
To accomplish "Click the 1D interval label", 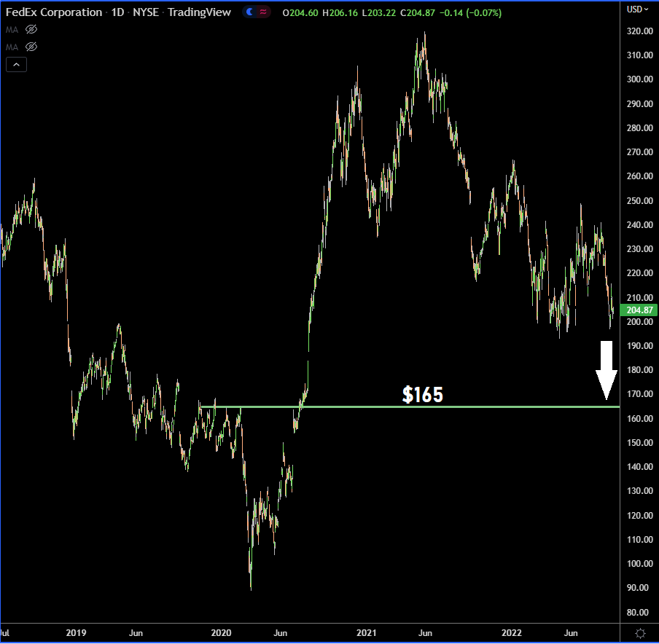I will pyautogui.click(x=117, y=12).
